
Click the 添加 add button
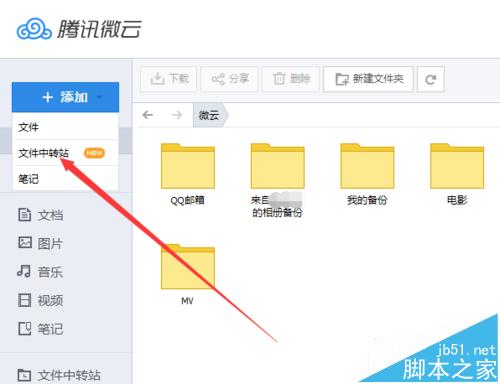click(65, 97)
